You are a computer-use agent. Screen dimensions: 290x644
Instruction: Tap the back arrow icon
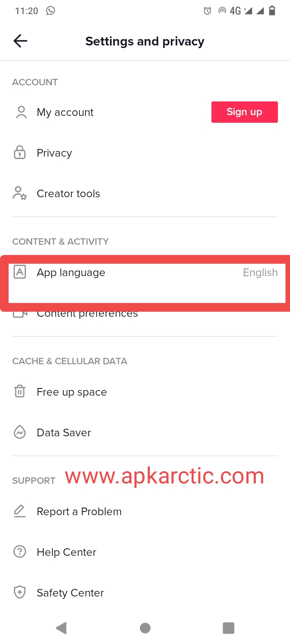(20, 41)
